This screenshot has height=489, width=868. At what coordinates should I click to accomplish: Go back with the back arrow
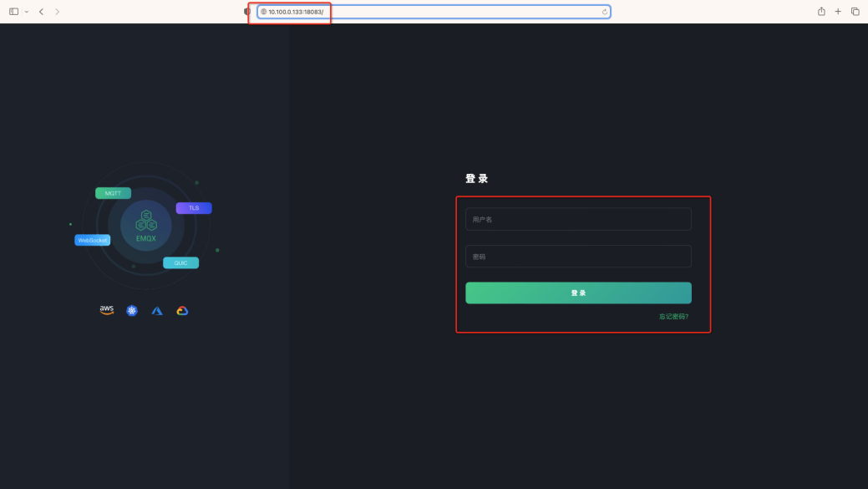pos(41,12)
